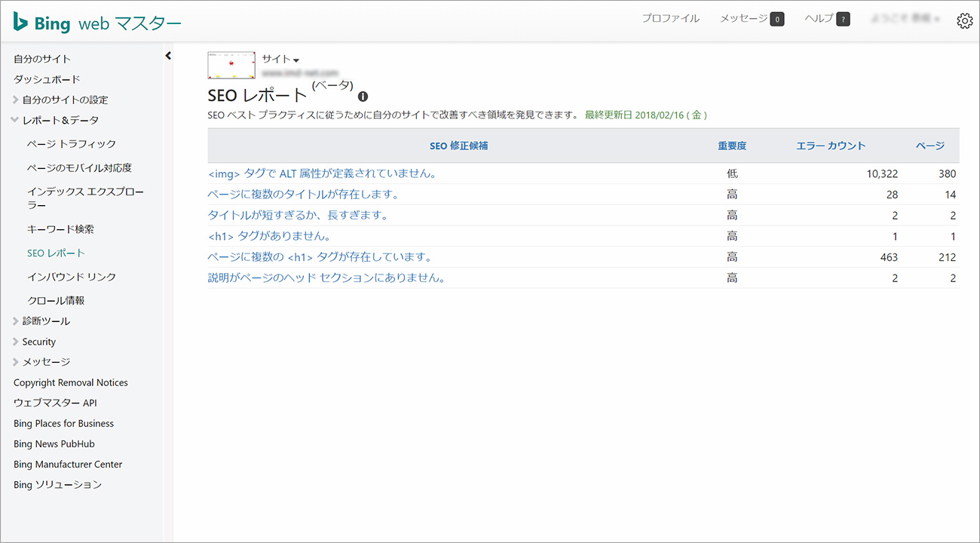Click error count 28
Viewport: 980px width, 543px height.
point(892,195)
